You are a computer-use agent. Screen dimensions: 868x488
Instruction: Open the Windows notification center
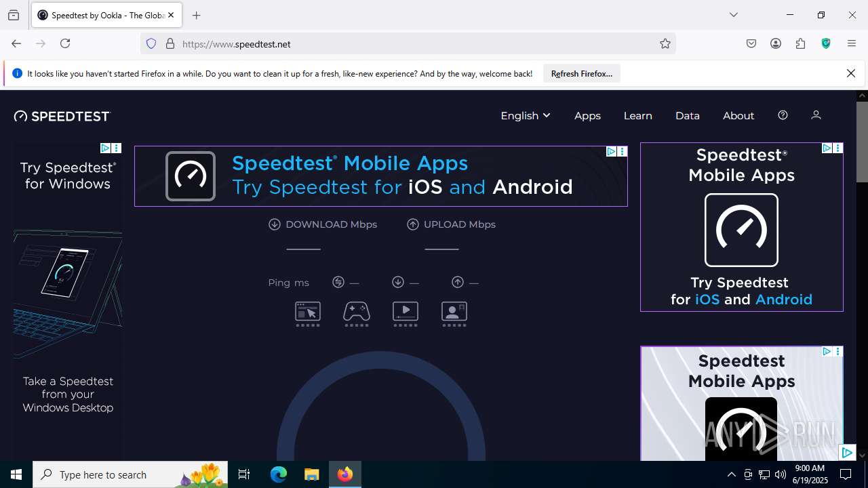[x=846, y=474]
